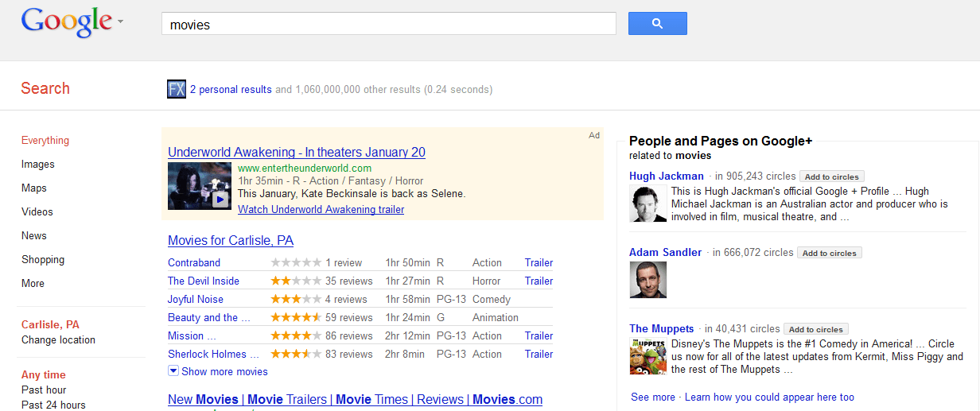This screenshot has width=980, height=411.
Task: Select the Everything search filter
Action: click(45, 141)
